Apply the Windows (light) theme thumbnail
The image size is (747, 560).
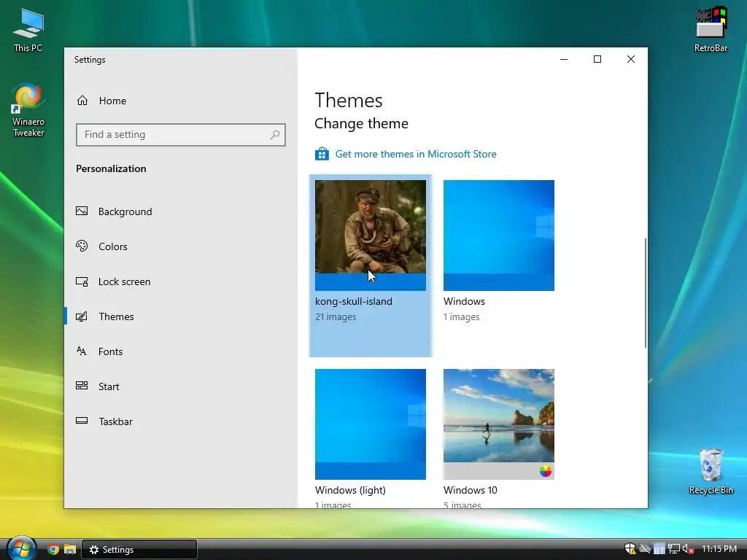(370, 424)
